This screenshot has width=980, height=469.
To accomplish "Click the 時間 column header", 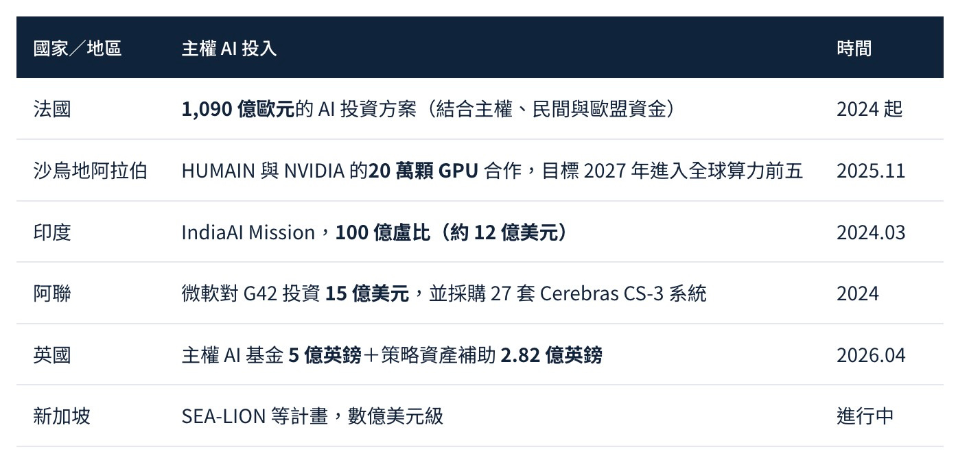I will [854, 48].
